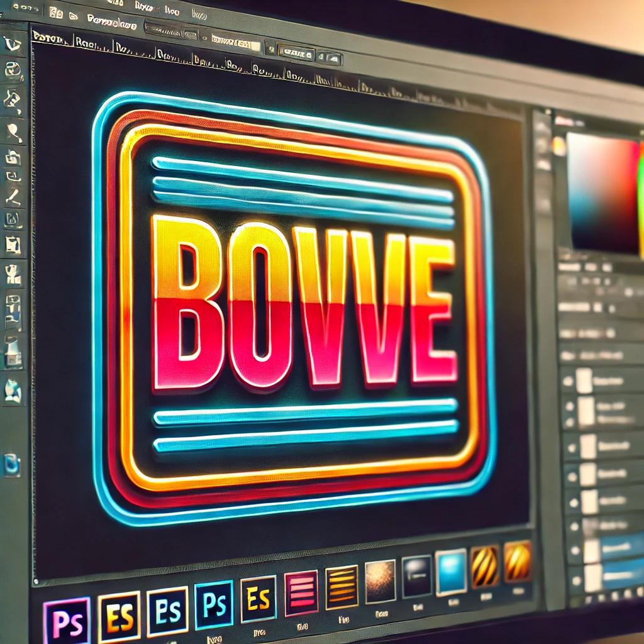Viewport: 644px width, 644px height.
Task: Select the diagonal-stroke pen tool icon
Action: (14, 197)
